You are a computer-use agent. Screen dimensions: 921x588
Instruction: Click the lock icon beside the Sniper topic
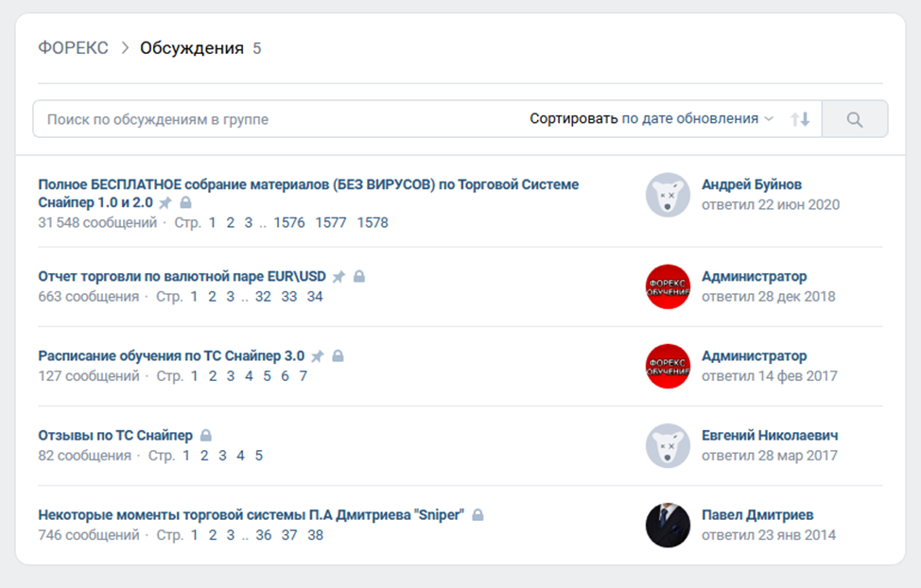coord(478,514)
